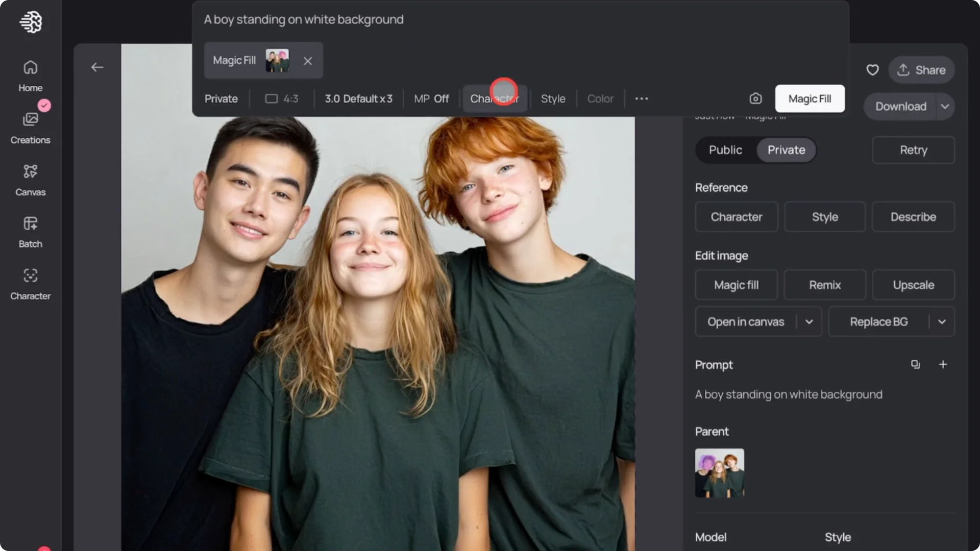The width and height of the screenshot is (980, 551).
Task: Go back using the arrow above the image
Action: click(97, 67)
